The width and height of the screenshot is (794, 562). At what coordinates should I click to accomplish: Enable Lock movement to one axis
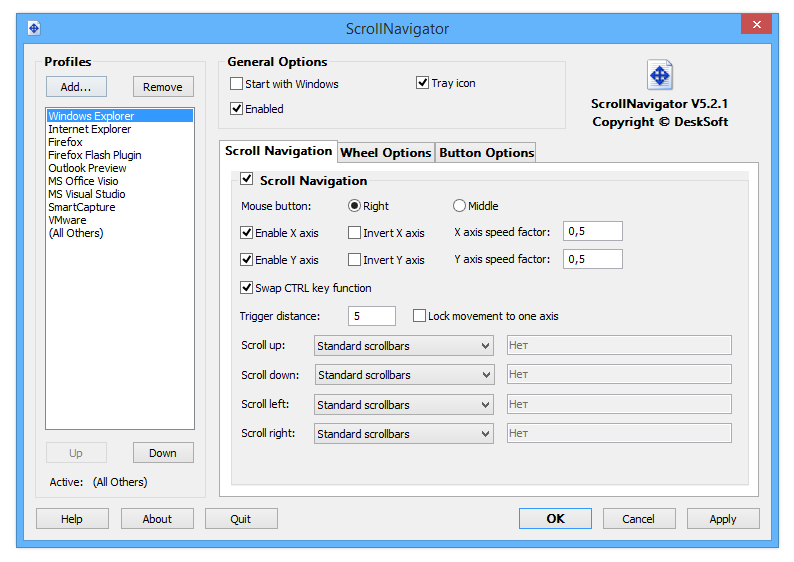pyautogui.click(x=420, y=316)
